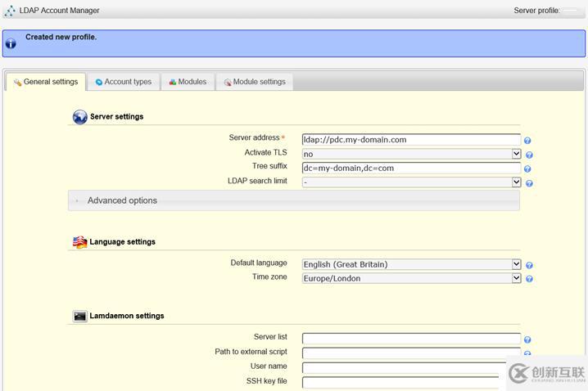Click the 'LDAP Account Manager' title text
The height and width of the screenshot is (391, 588).
(x=59, y=11)
